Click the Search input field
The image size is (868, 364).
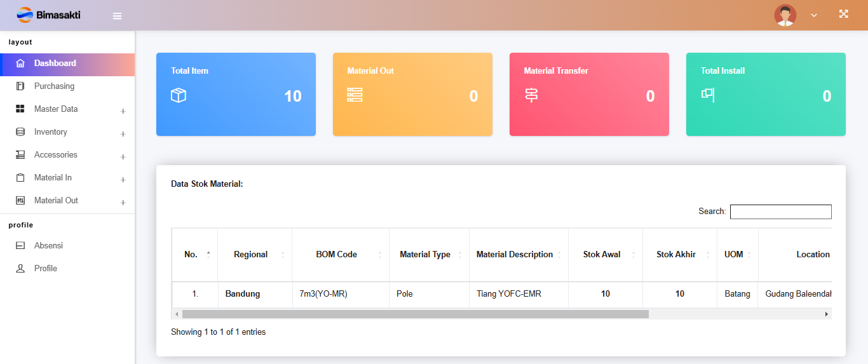(x=780, y=212)
